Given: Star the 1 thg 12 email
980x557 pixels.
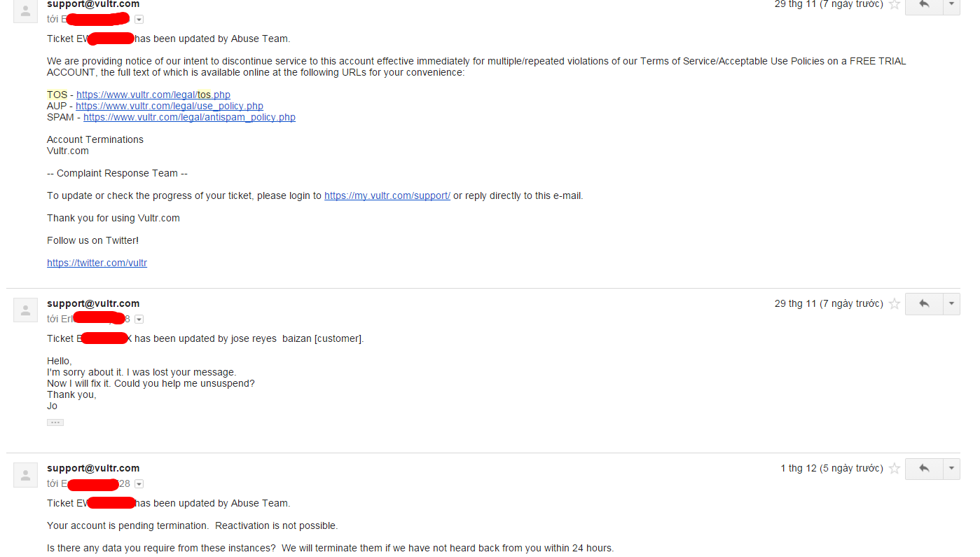Looking at the screenshot, I should pos(895,469).
